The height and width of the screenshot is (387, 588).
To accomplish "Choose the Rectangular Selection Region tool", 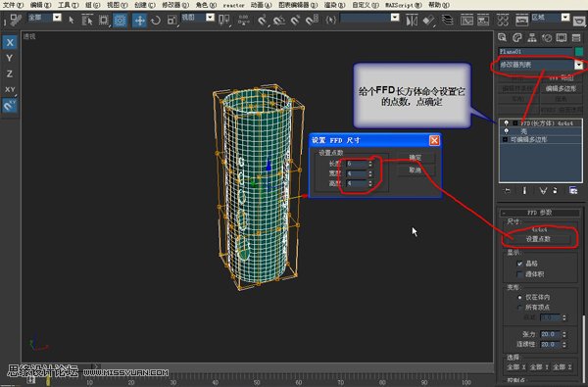I will coord(104,20).
